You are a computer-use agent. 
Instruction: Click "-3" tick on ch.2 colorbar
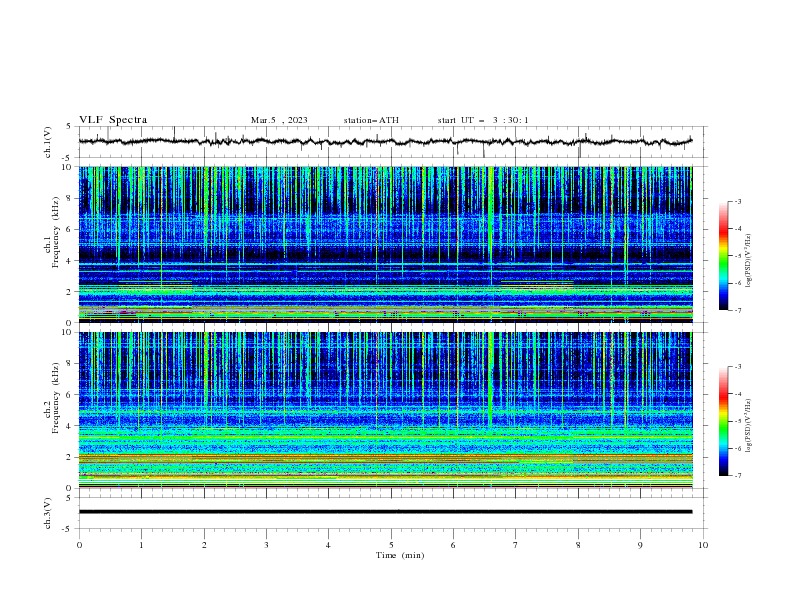[x=738, y=367]
